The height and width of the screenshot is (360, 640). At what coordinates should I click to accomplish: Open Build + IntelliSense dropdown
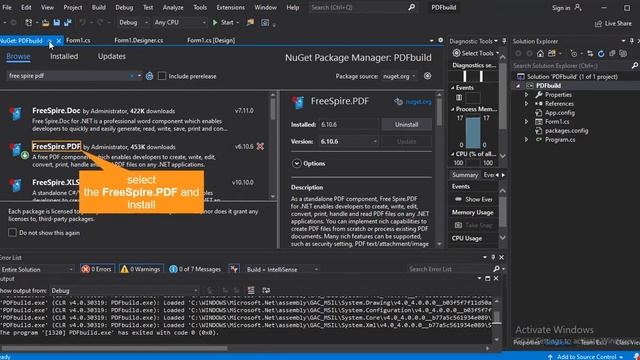(x=282, y=269)
